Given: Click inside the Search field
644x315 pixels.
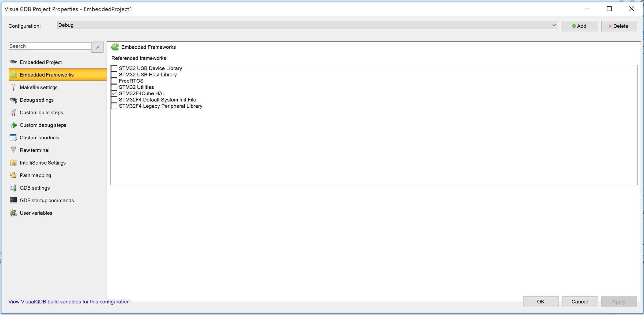Looking at the screenshot, I should (50, 46).
